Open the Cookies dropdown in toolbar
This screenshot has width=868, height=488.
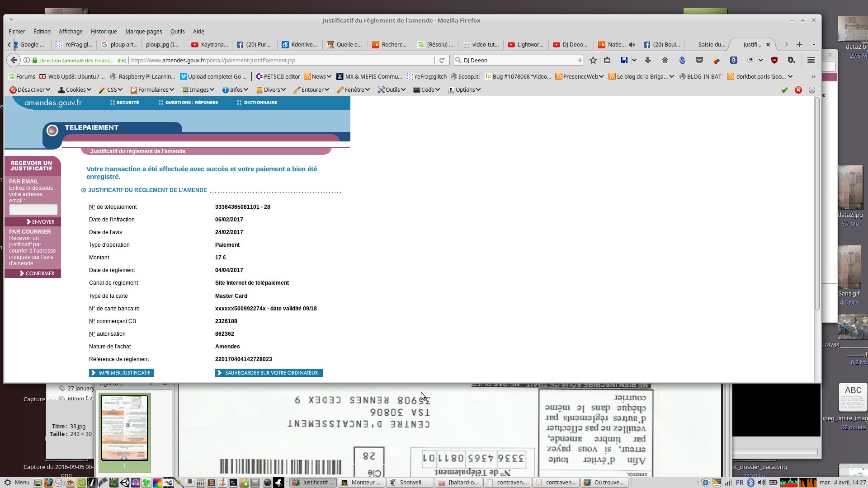(x=75, y=90)
